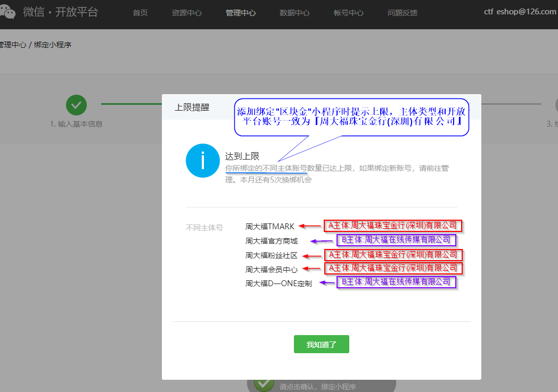Viewport: 558px width, 392px height.
Task: Open the 微信·开放平台 home title
Action: click(61, 12)
